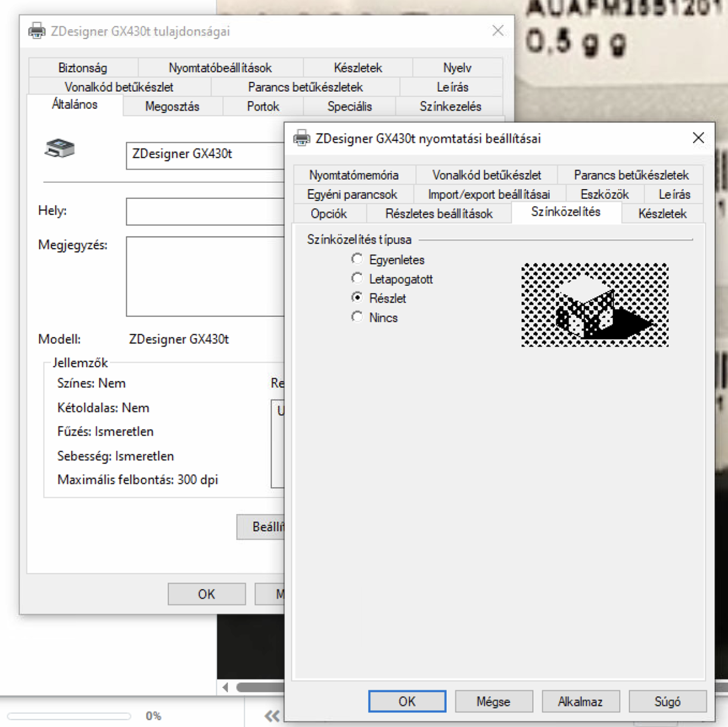Click the printer icon in General tab
The height and width of the screenshot is (727, 728).
[60, 148]
